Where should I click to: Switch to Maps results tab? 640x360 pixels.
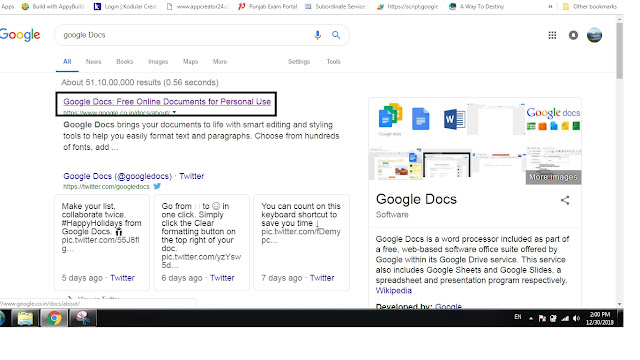190,62
